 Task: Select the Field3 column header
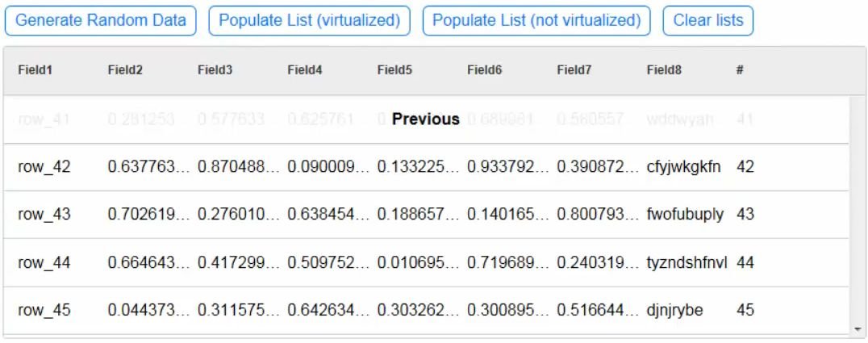click(x=215, y=70)
